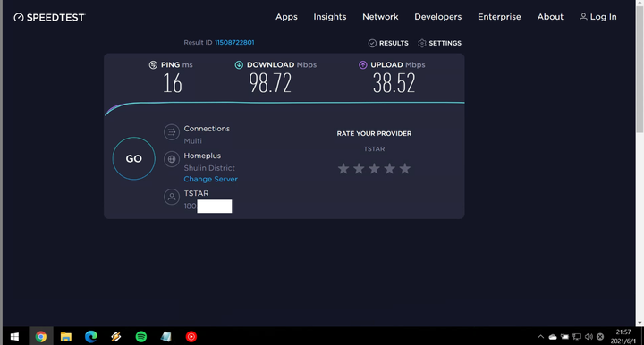The height and width of the screenshot is (345, 644).
Task: Open the notebook taskbar app icon
Action: (166, 336)
